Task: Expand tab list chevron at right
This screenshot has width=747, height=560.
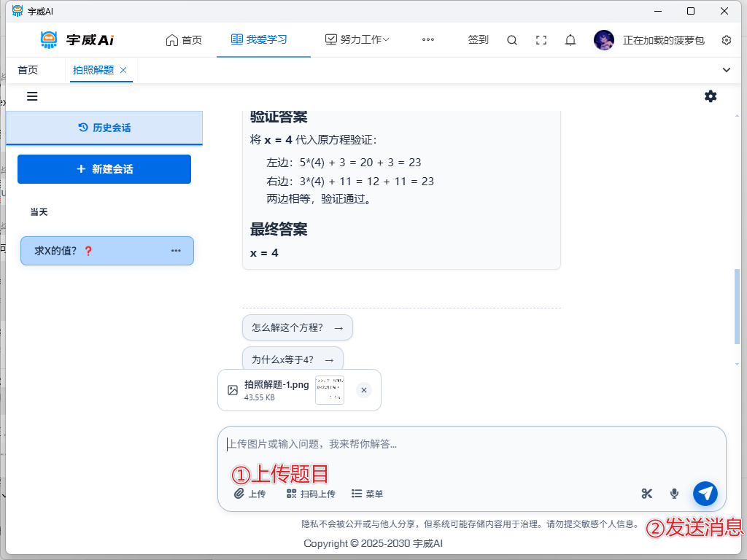Action: click(x=726, y=70)
